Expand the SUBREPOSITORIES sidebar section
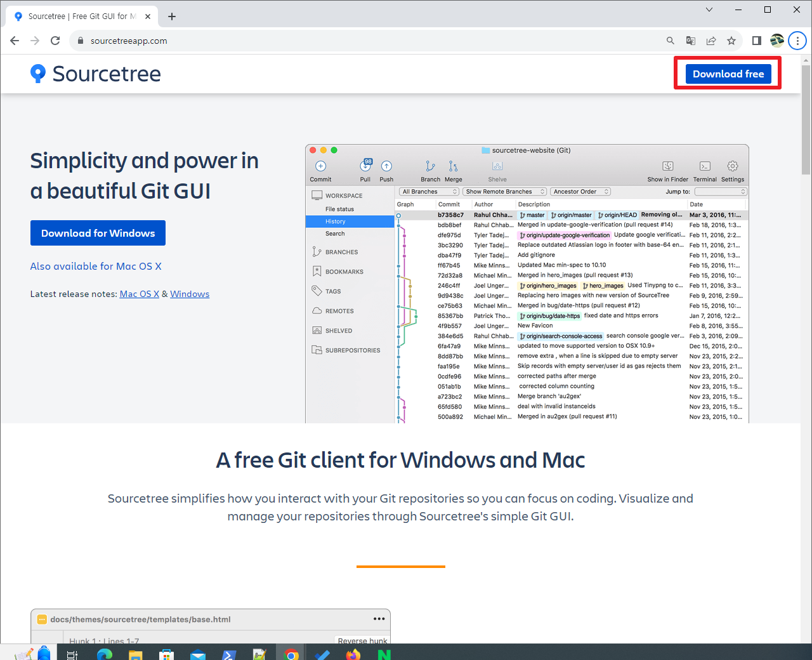 (346, 350)
